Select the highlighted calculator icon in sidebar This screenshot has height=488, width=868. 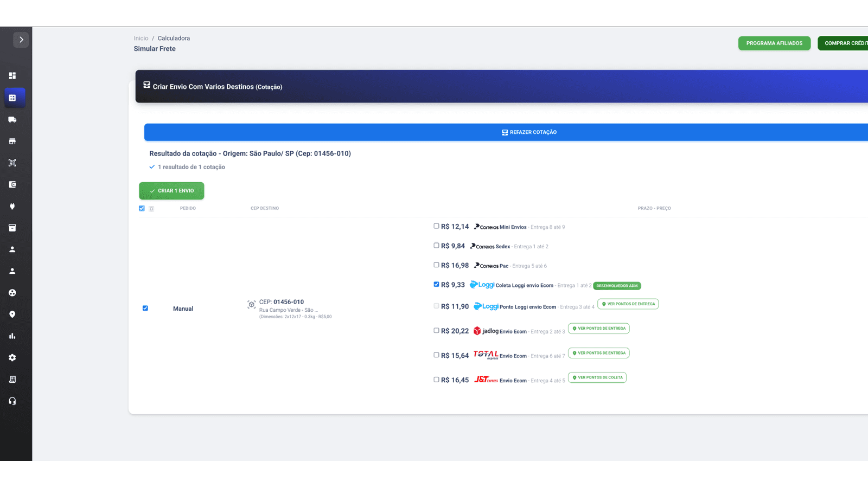click(x=12, y=98)
